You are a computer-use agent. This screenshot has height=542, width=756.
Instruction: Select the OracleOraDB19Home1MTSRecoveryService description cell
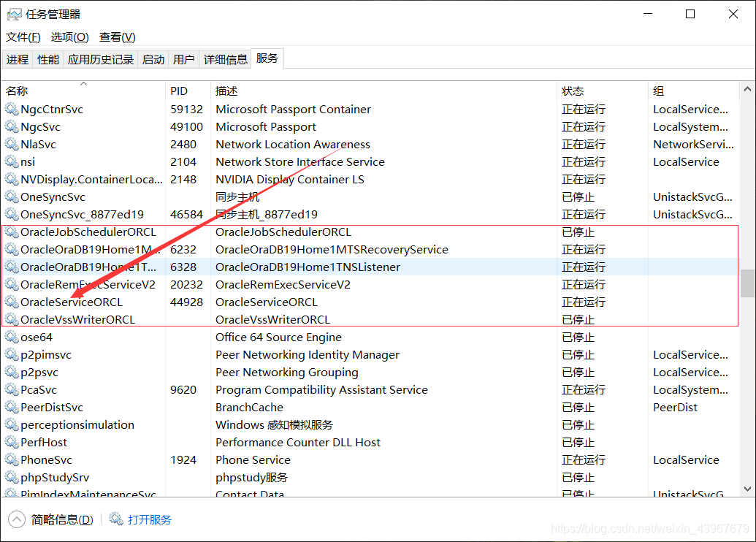click(332, 249)
